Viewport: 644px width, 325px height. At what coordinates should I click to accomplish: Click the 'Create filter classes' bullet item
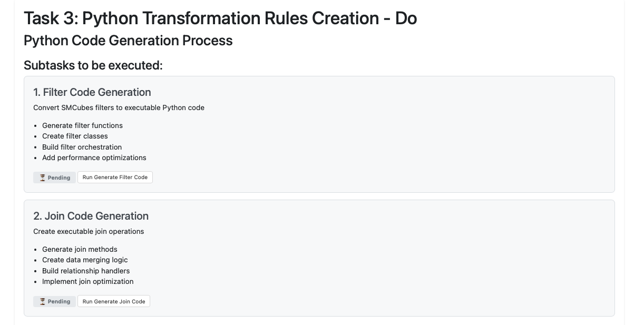(x=75, y=136)
